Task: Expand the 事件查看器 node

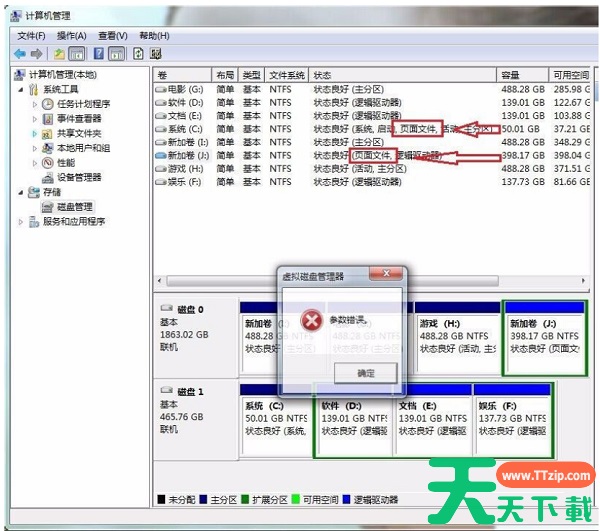Action: point(35,119)
